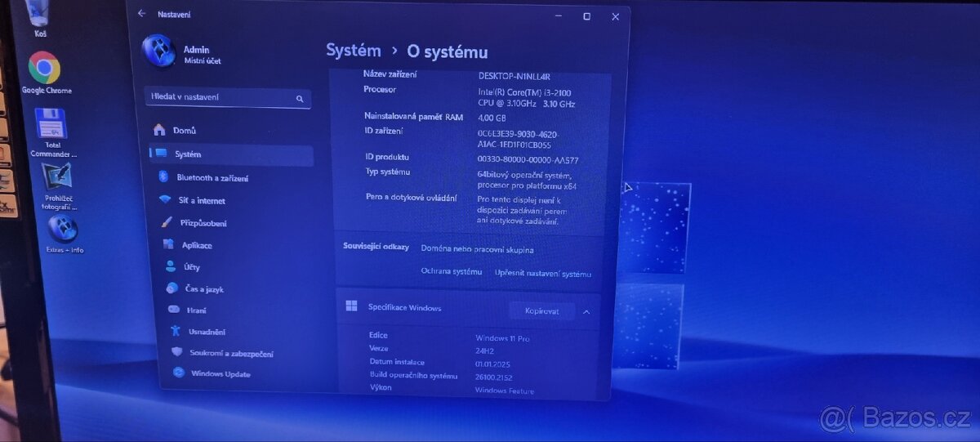Click the Aplikace icon in sidebar
Image resolution: width=980 pixels, height=442 pixels.
point(167,244)
